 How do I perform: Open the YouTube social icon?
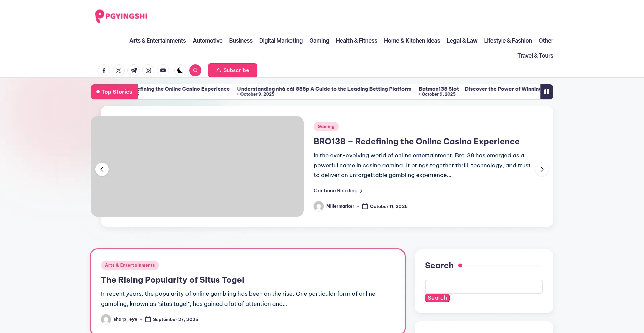tap(163, 70)
